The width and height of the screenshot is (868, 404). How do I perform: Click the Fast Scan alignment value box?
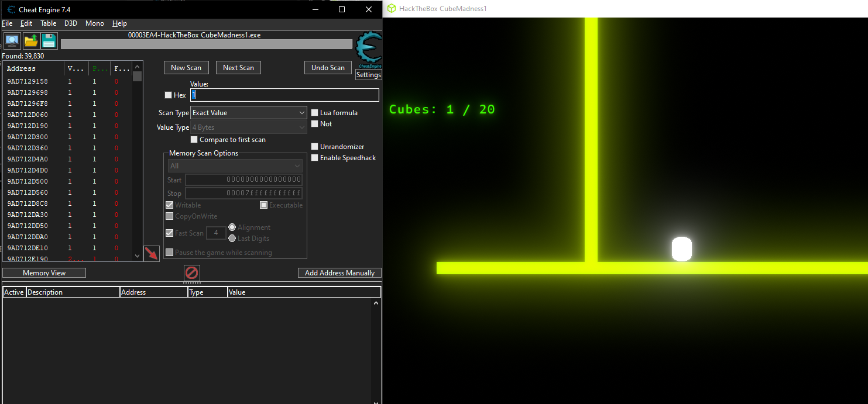(216, 233)
